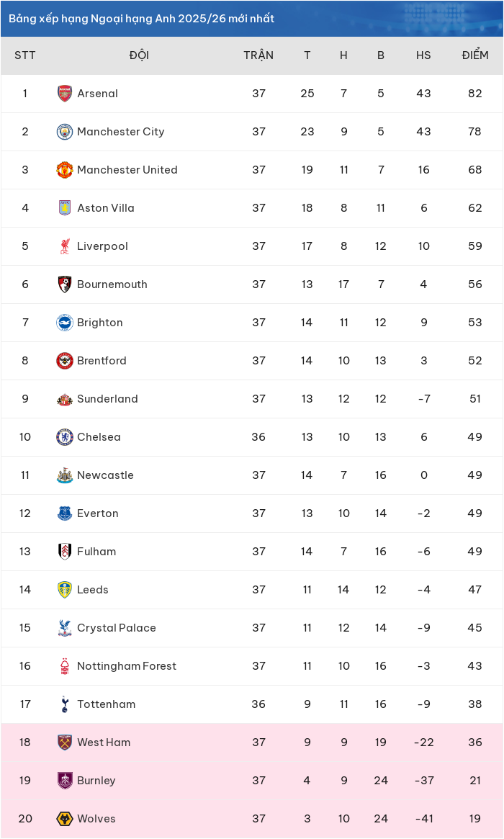The image size is (504, 839).
Task: Click the Tottenham cockerel logo
Action: (x=65, y=704)
